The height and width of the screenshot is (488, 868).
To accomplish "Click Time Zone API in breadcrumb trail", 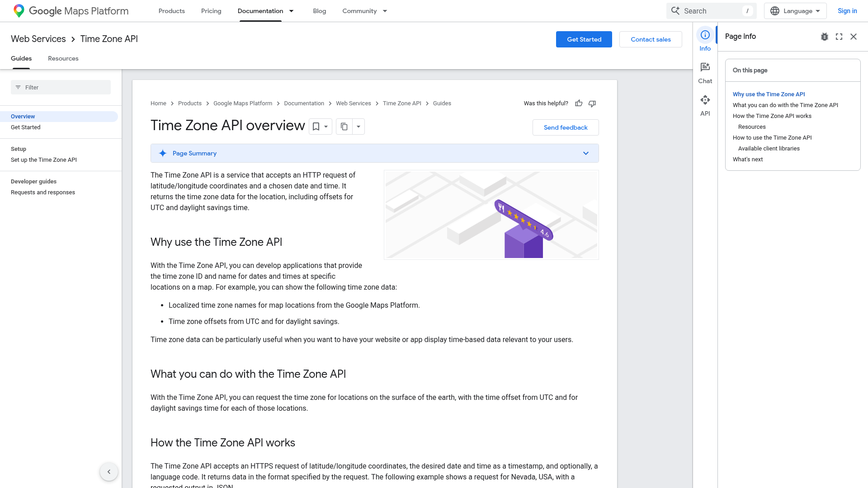I will (402, 103).
